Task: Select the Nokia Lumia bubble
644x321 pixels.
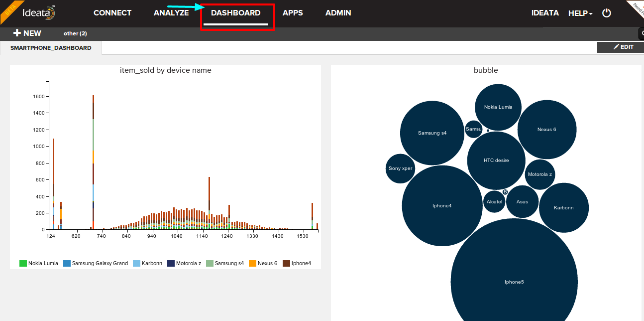Action: [x=498, y=107]
